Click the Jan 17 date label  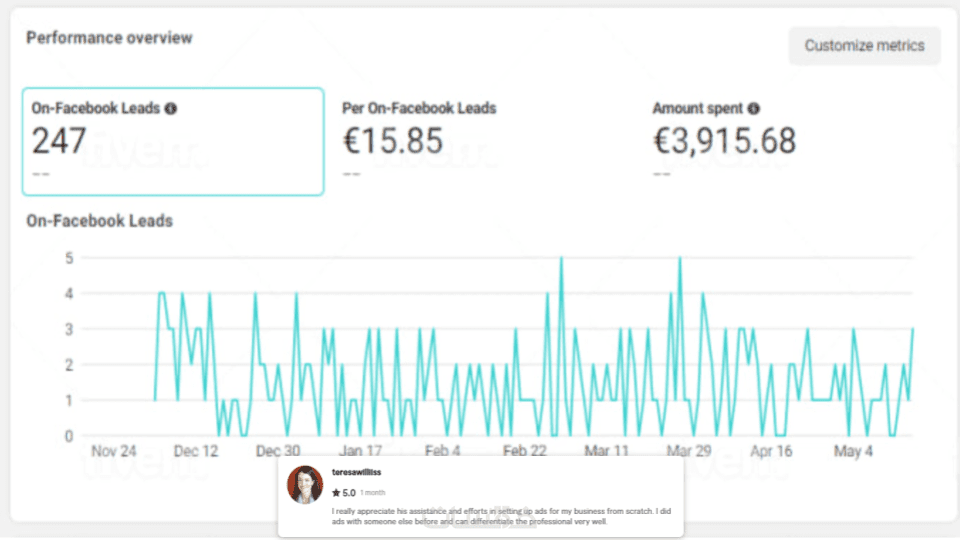pos(360,451)
